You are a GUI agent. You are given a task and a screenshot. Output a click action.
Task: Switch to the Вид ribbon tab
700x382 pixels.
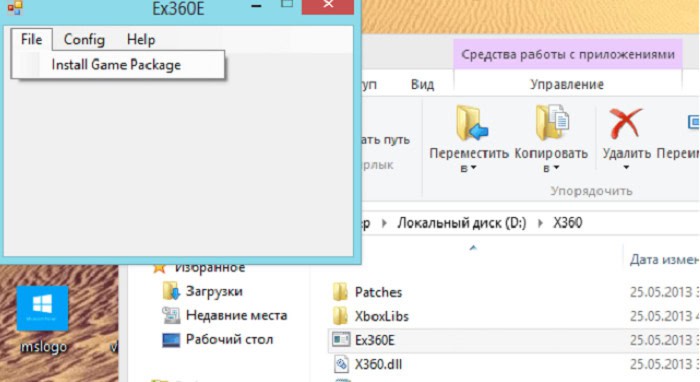[422, 84]
